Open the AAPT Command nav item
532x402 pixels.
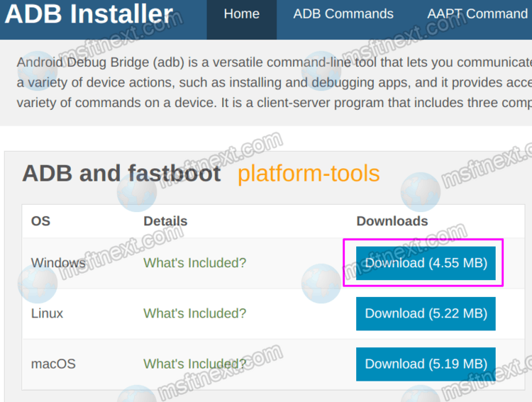(477, 14)
